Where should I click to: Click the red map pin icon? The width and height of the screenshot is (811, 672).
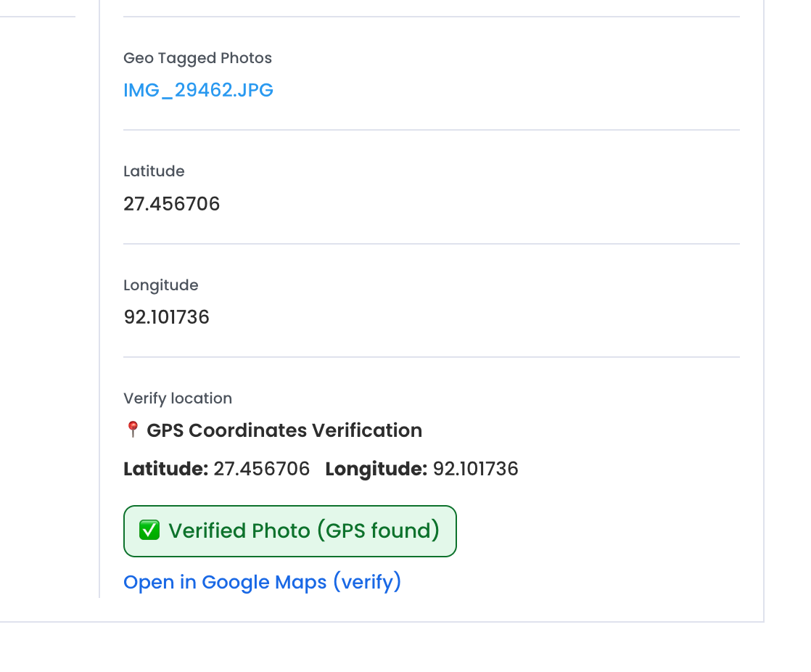pyautogui.click(x=132, y=430)
